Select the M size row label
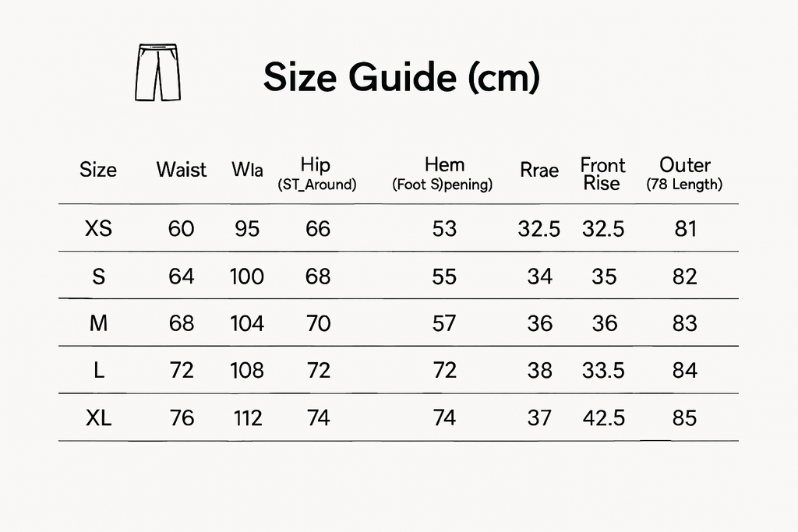This screenshot has height=532, width=798. coord(99,323)
